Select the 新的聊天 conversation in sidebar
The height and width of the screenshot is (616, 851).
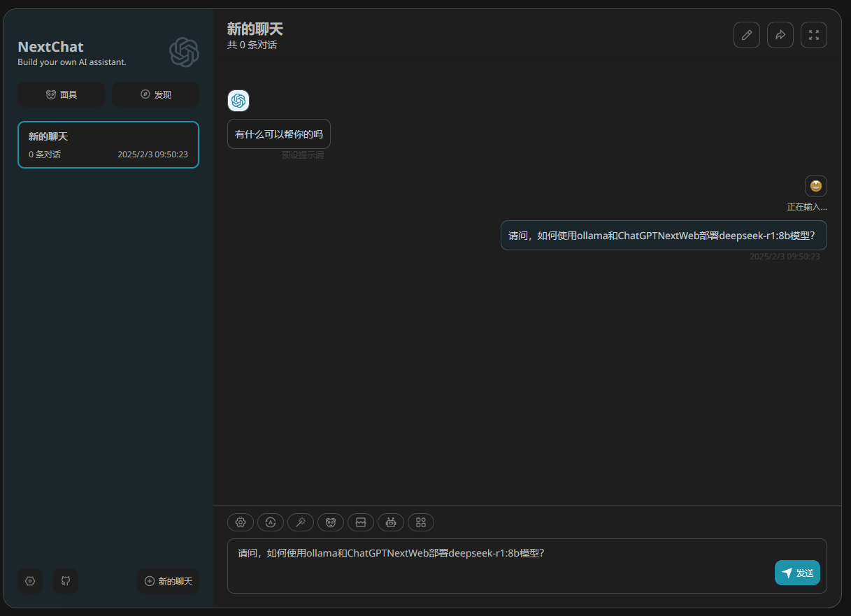pyautogui.click(x=108, y=145)
